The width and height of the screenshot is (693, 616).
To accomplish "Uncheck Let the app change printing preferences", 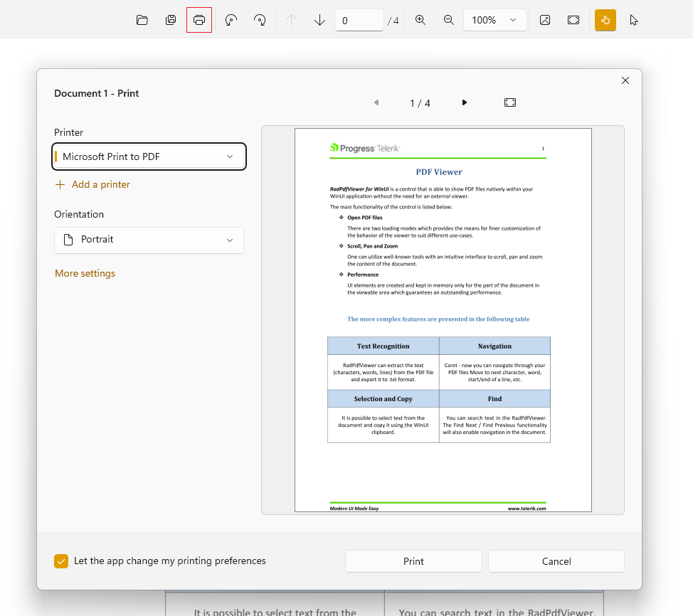I will (61, 561).
